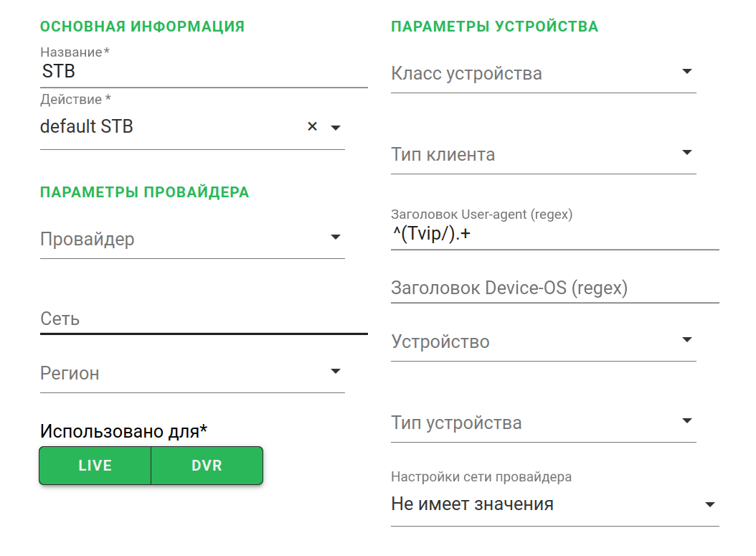Expand the Провайдер dropdown
The width and height of the screenshot is (756, 556).
(x=335, y=237)
